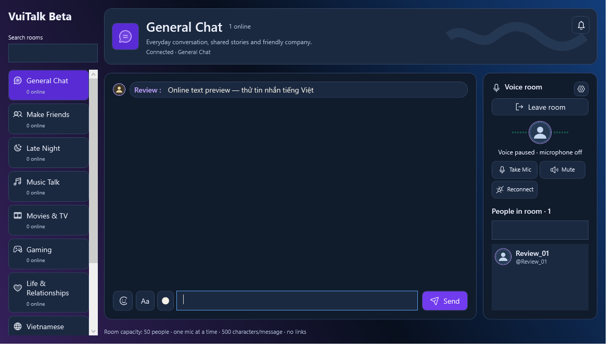Screen dimensions: 614x364
Task: Send the chat message
Action: [x=444, y=301]
